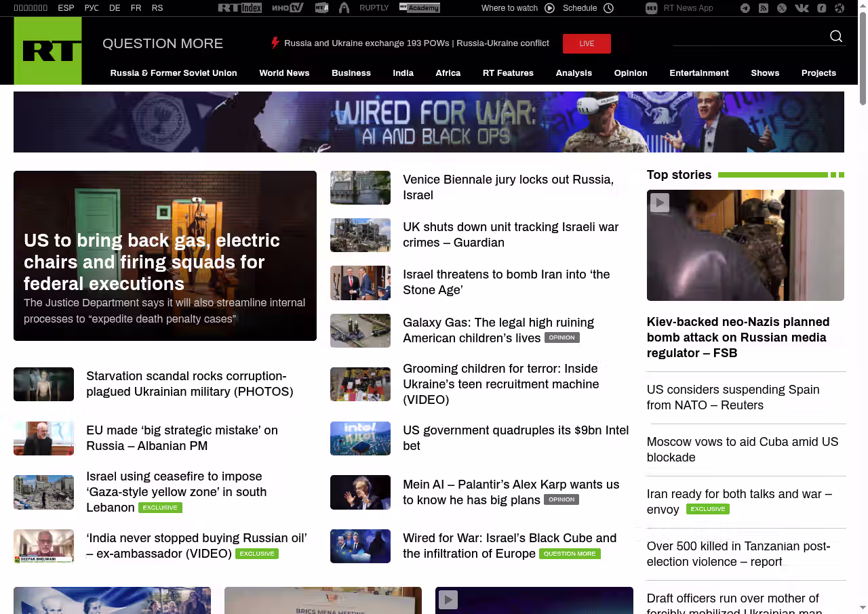Click the Where to watch play icon
868x614 pixels.
point(549,8)
